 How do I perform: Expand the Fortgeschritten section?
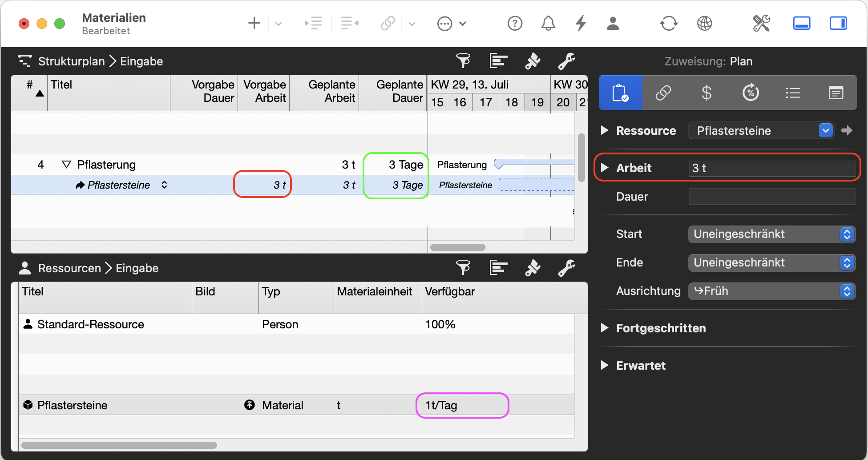point(605,328)
